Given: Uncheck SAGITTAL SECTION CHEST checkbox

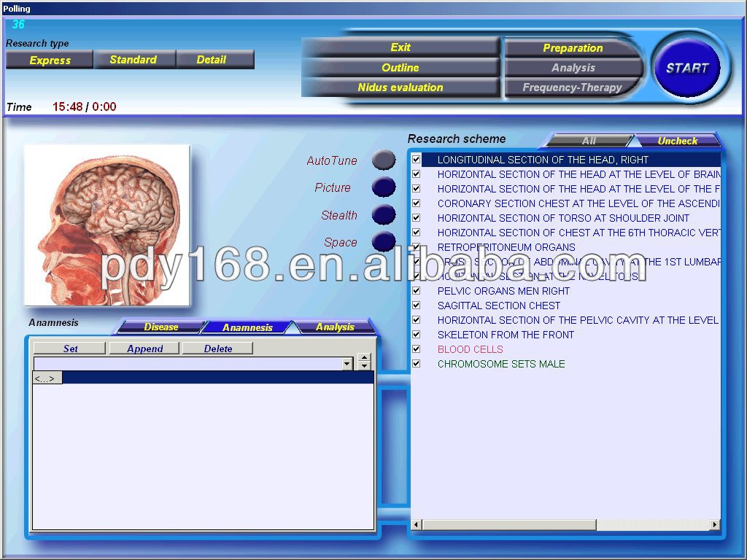Looking at the screenshot, I should click(x=416, y=306).
